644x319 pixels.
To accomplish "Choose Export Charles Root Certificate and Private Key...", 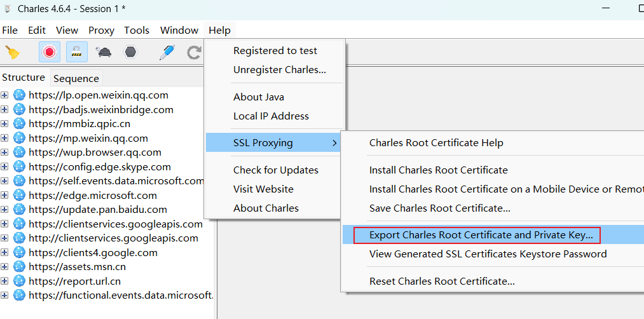I will click(493, 235).
